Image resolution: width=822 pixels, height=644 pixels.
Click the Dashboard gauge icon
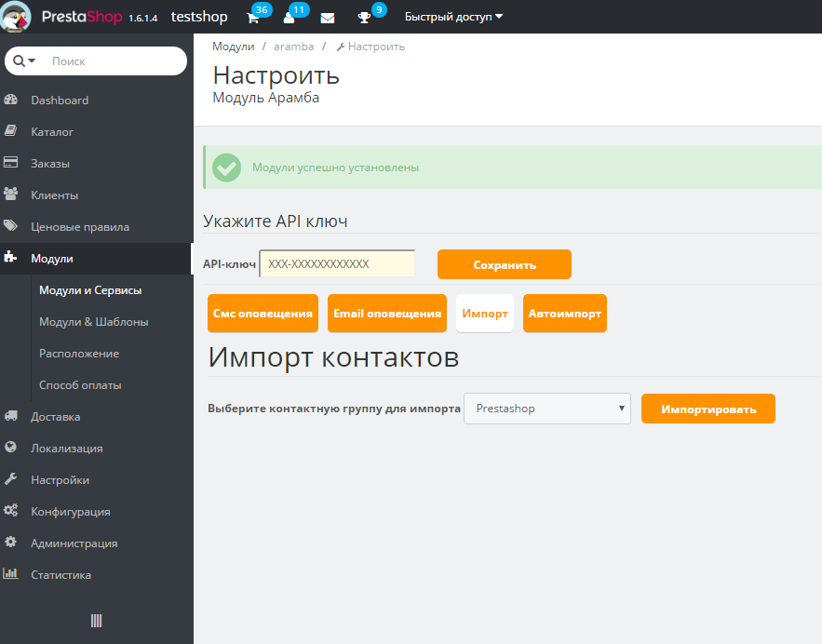[10, 100]
